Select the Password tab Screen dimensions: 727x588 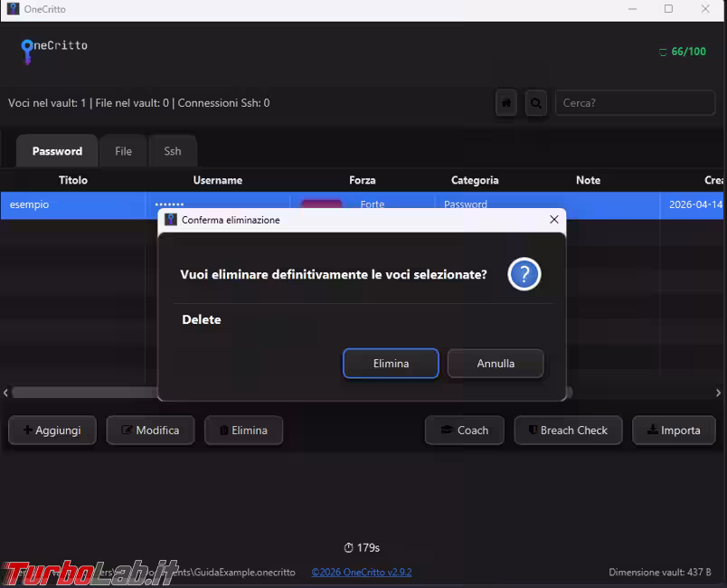point(56,151)
